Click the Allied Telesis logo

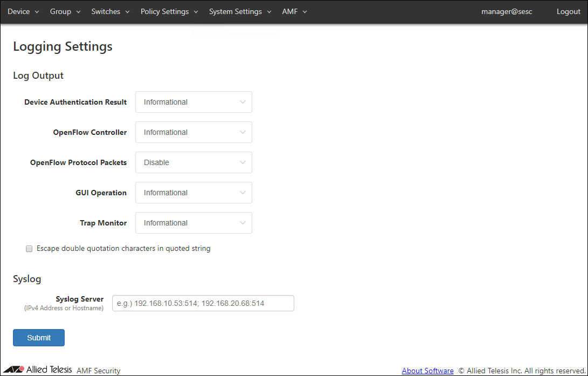pos(38,370)
